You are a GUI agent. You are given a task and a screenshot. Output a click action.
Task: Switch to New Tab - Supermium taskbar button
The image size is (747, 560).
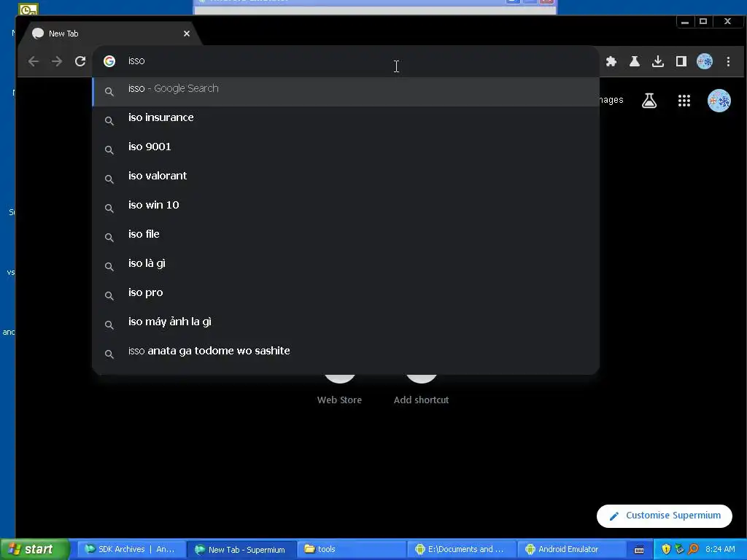241,549
